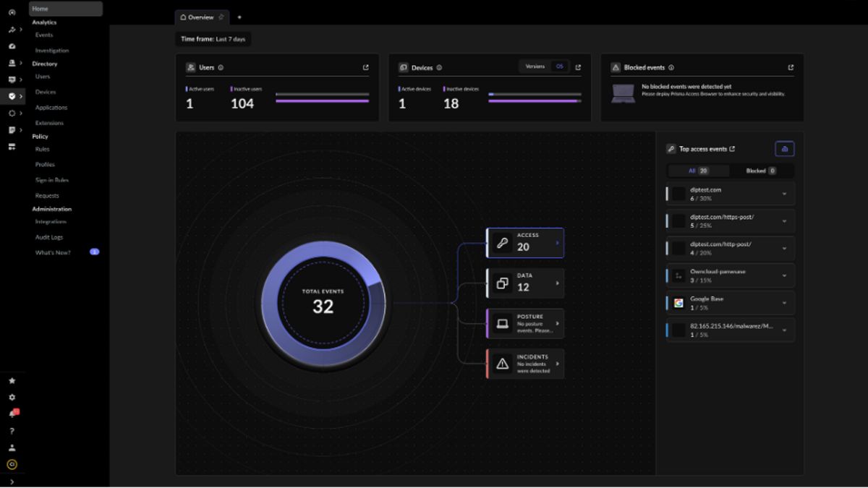Click the Google Base favicon icon
Image resolution: width=868 pixels, height=488 pixels.
[678, 303]
